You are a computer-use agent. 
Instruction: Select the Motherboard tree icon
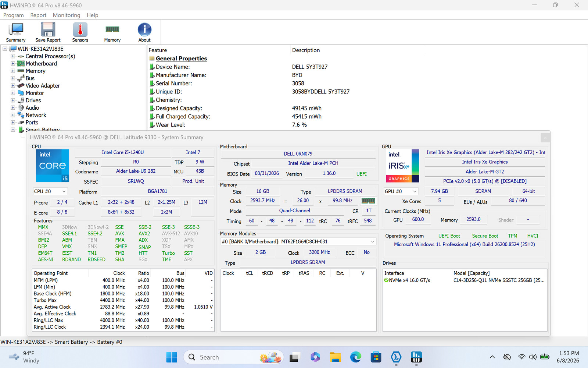pyautogui.click(x=21, y=64)
